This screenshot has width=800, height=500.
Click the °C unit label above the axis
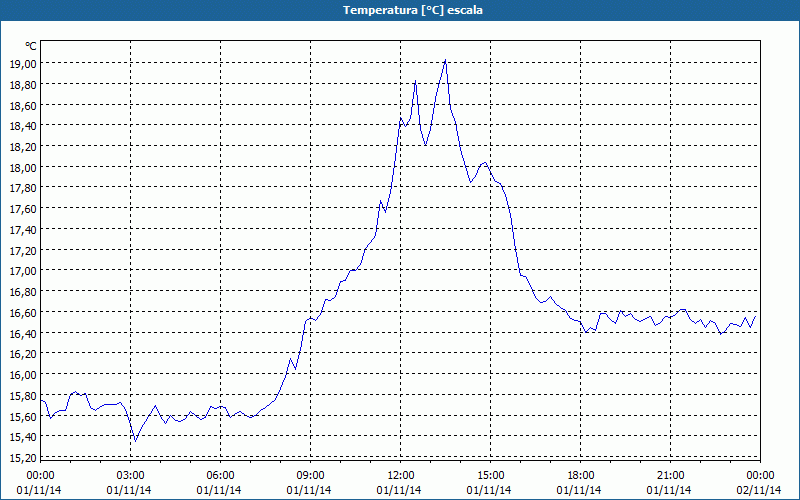click(x=31, y=46)
